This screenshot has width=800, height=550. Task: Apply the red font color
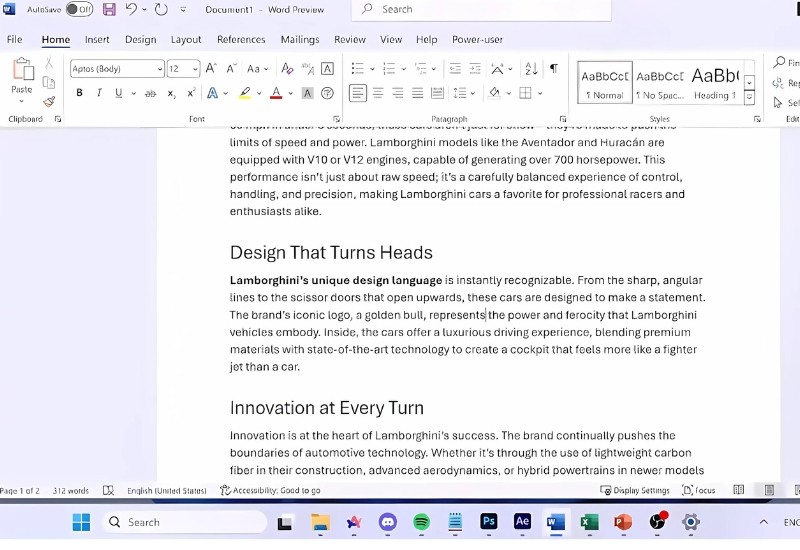coord(276,93)
